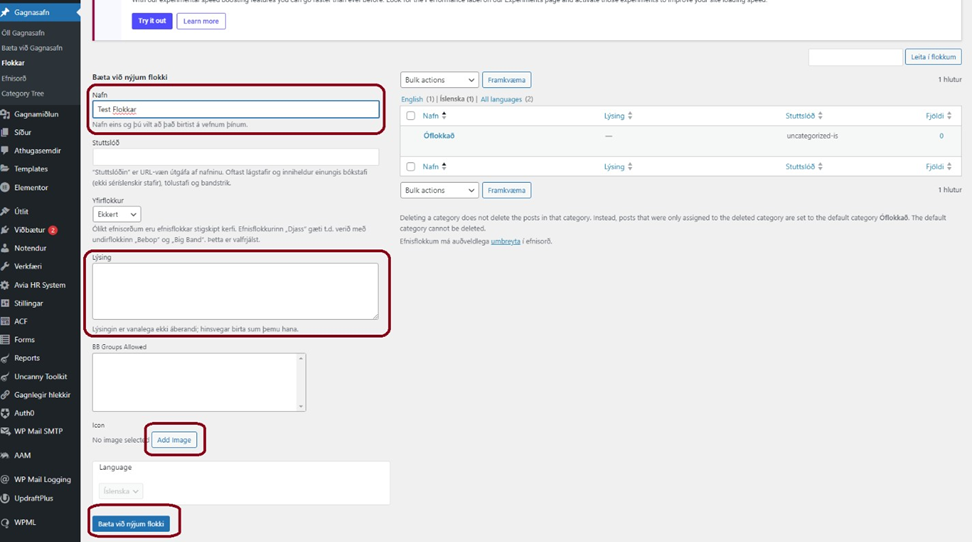Sort categories by Fjöldi column header
The height and width of the screenshot is (542, 972).
[x=933, y=116]
